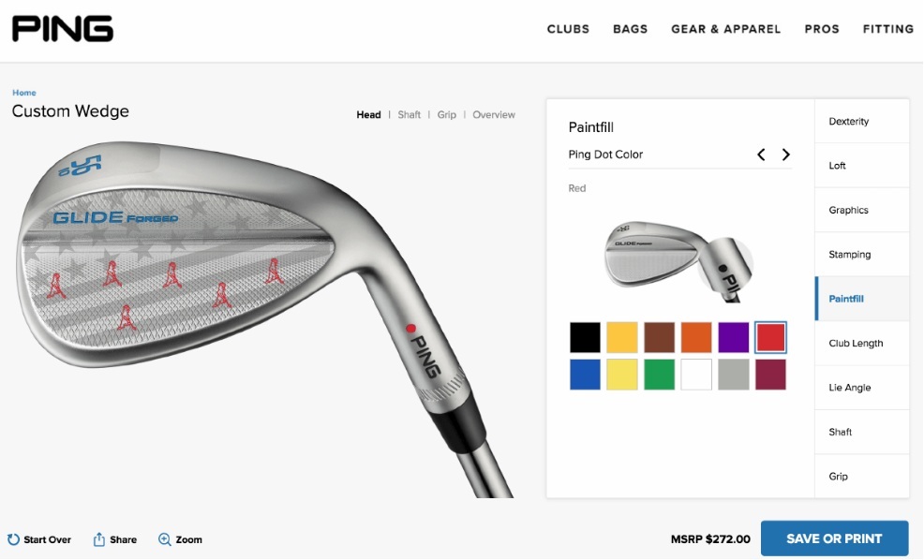The image size is (924, 560).
Task: Pick the green paintfill color
Action: click(660, 375)
